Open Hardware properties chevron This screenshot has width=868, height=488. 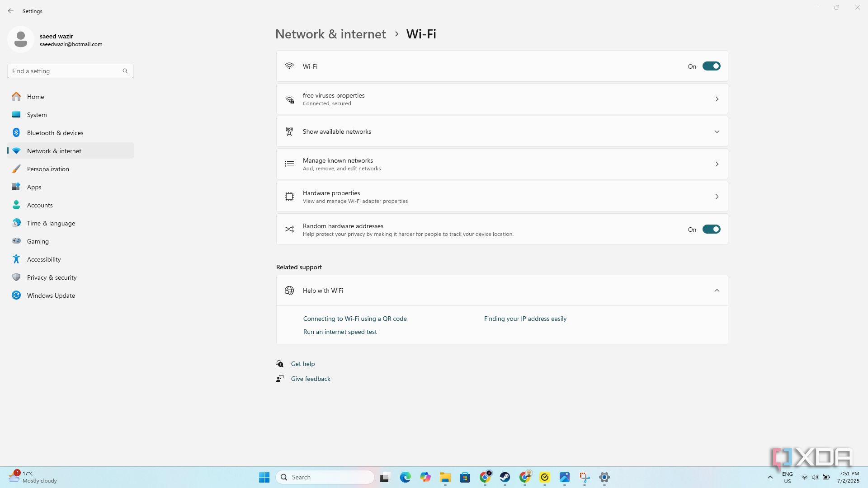pyautogui.click(x=717, y=197)
